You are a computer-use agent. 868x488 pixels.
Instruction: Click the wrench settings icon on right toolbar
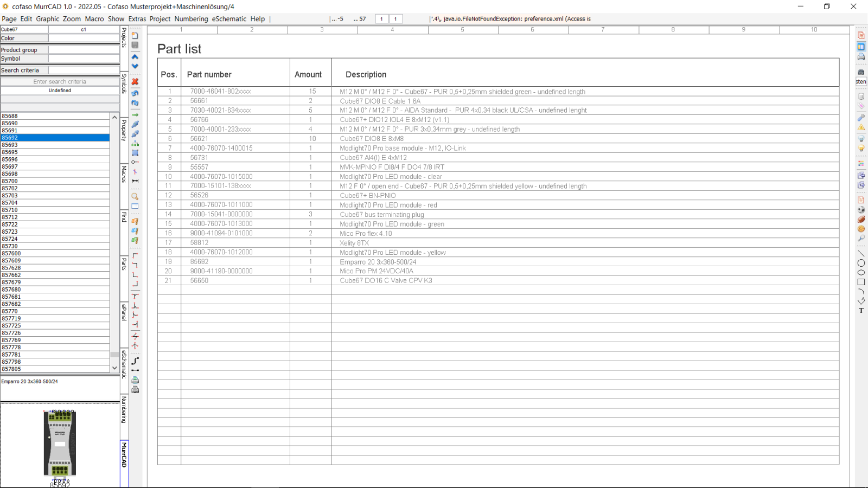click(x=861, y=117)
